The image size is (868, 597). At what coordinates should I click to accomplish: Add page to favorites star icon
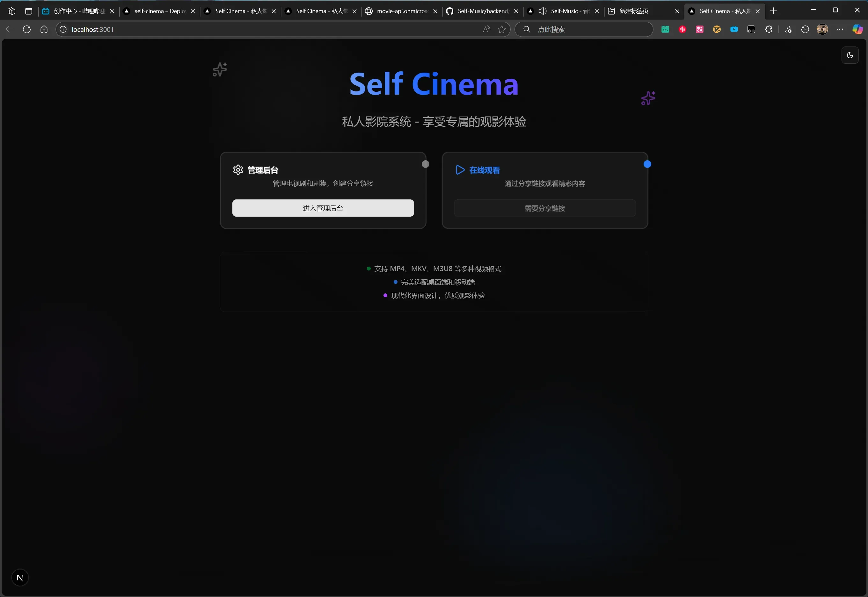click(x=501, y=29)
